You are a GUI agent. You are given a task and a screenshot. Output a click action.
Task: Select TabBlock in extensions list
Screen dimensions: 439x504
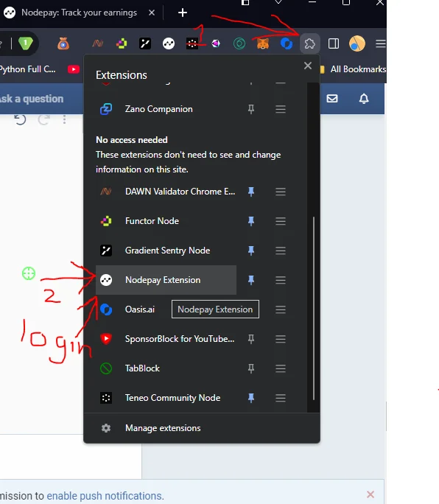166,368
